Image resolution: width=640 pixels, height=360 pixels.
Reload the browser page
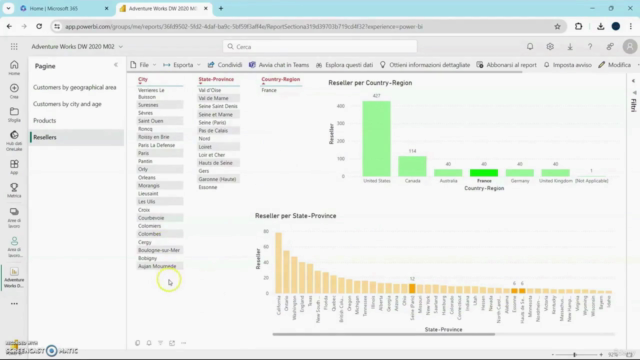[x=39, y=27]
